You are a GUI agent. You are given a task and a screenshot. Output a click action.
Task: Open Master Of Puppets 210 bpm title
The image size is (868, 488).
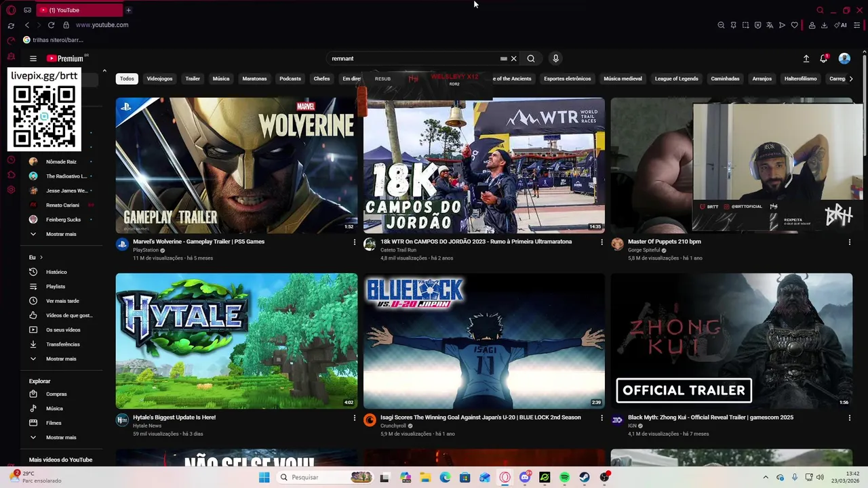coord(665,241)
